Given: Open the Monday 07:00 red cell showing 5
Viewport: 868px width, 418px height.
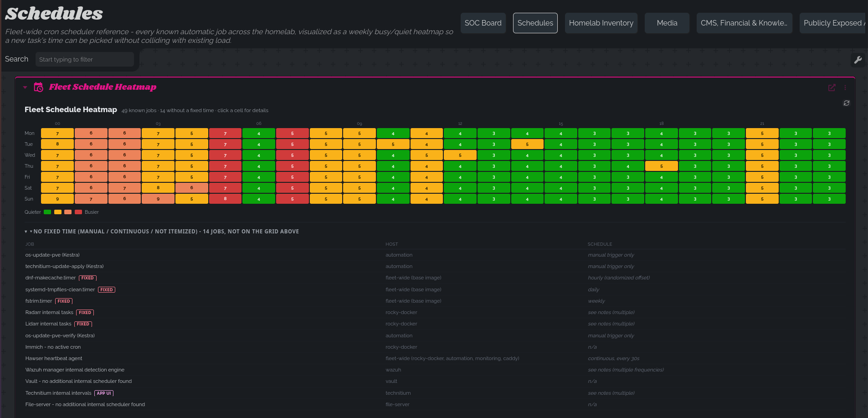Looking at the screenshot, I should tap(293, 133).
